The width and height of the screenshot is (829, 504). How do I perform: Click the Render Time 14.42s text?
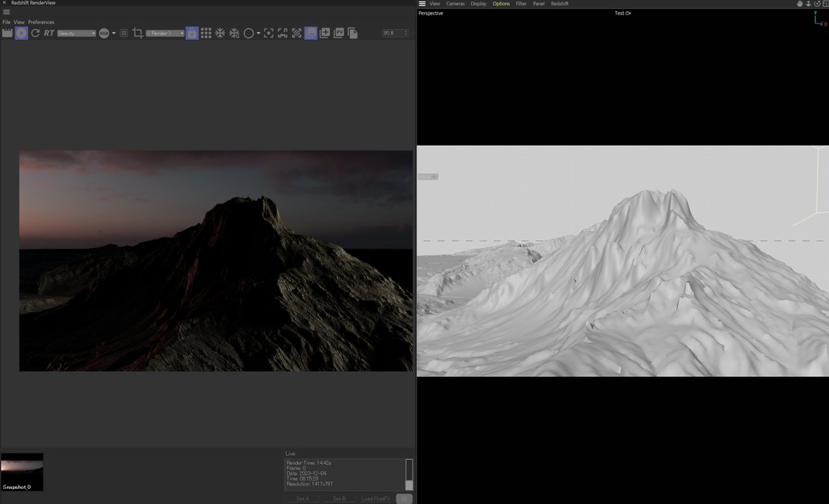click(x=309, y=463)
